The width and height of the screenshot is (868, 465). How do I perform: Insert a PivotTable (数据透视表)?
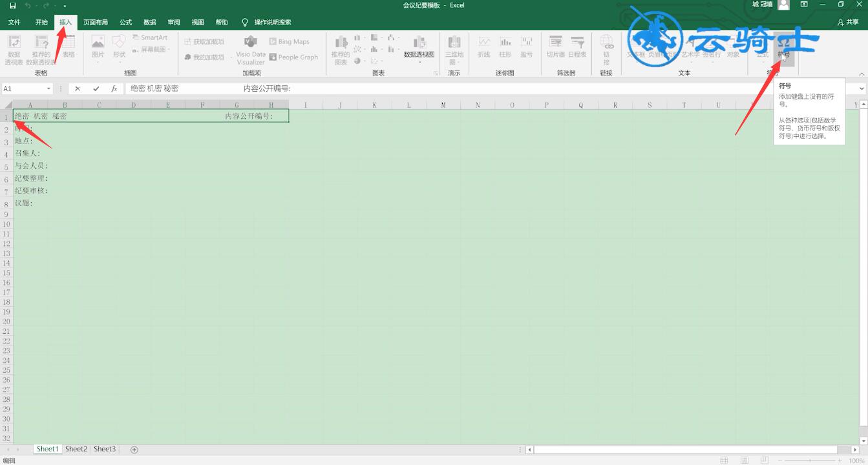pos(14,50)
